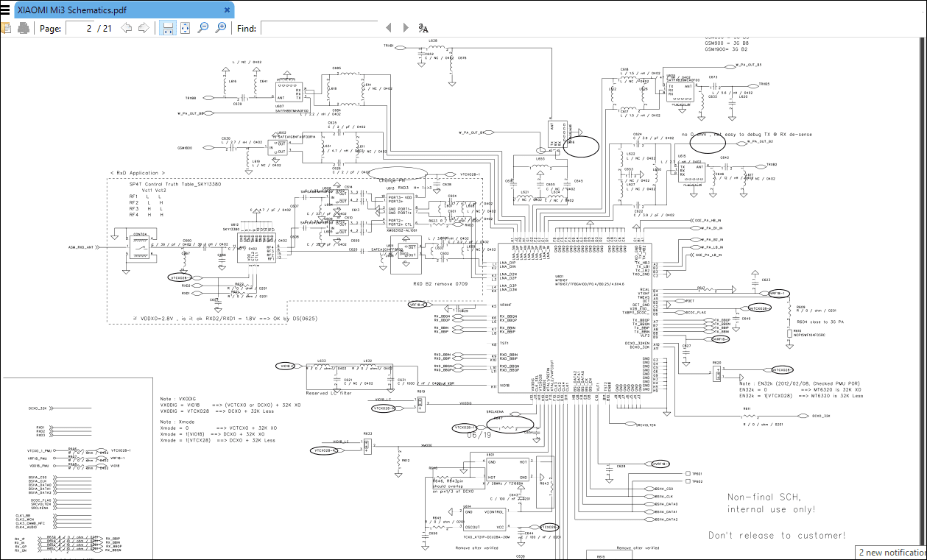Go to previous page with the back arrow
927x560 pixels.
pos(125,27)
